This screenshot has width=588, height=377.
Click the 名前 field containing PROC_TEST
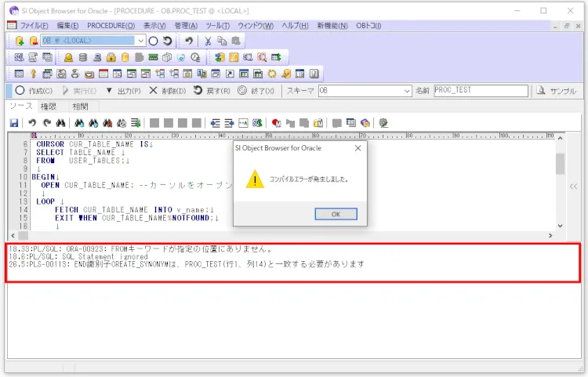[x=481, y=91]
